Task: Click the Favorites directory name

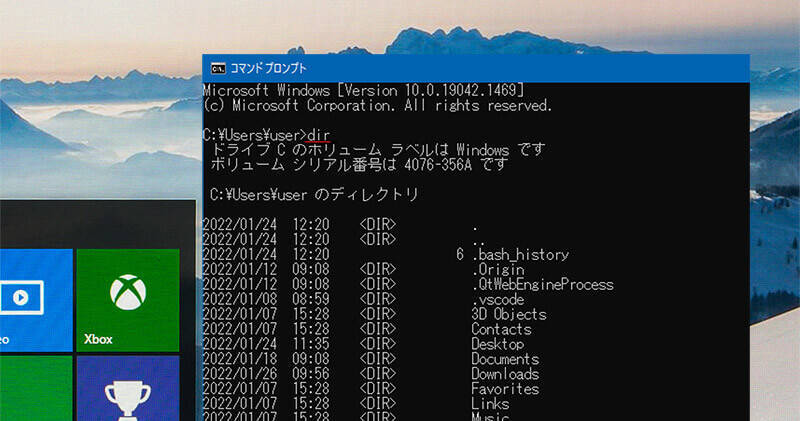Action: pyautogui.click(x=505, y=389)
